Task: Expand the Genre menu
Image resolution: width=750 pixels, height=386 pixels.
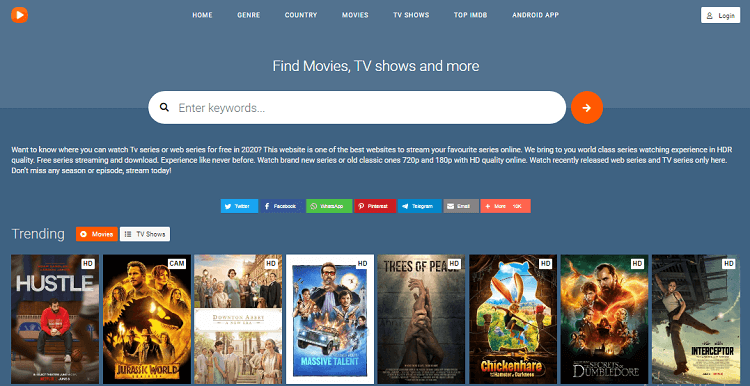Action: click(x=249, y=15)
